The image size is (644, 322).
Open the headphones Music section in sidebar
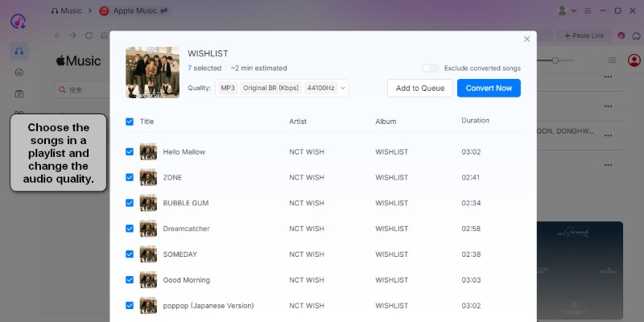[x=19, y=52]
